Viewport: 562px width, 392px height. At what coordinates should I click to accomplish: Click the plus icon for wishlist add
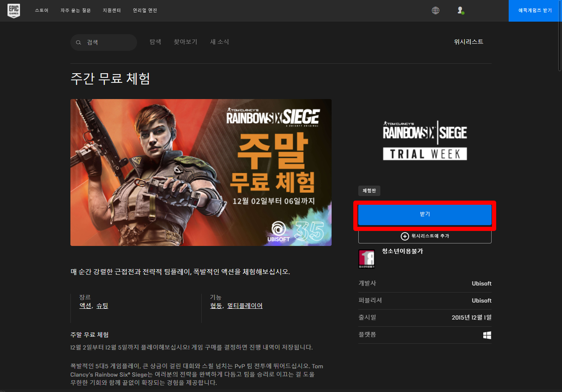coord(405,236)
